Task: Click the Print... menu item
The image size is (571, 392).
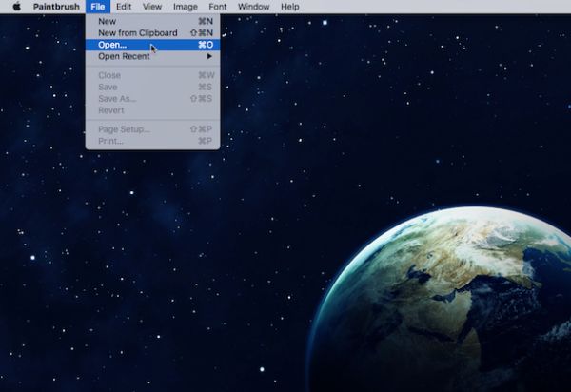Action: (111, 141)
